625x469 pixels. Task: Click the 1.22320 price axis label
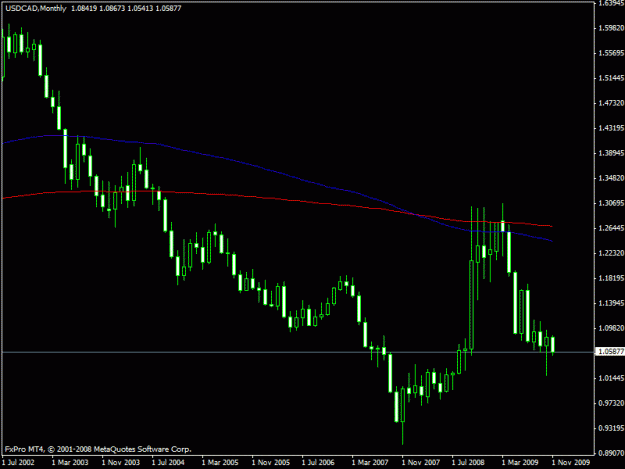611,253
